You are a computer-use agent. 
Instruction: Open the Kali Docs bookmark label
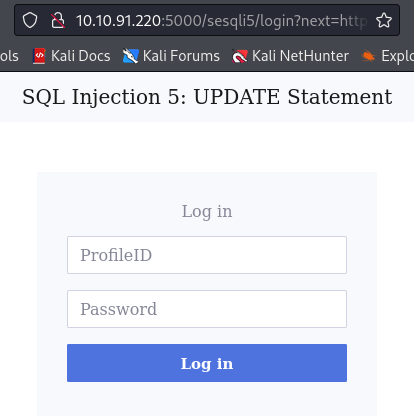click(x=81, y=56)
